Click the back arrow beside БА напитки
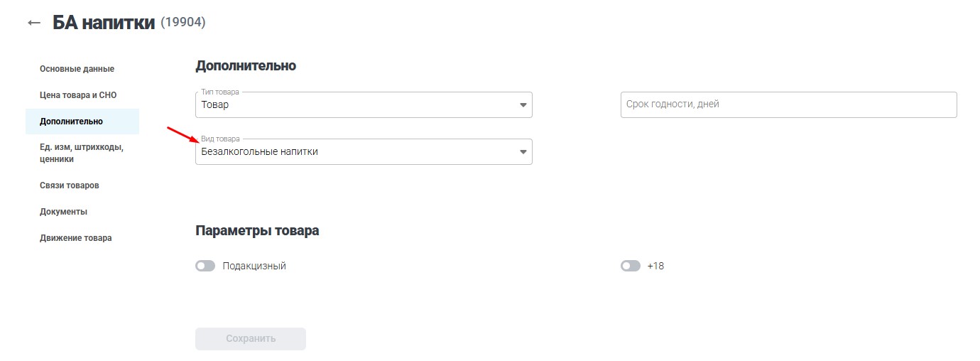The height and width of the screenshot is (361, 980). (34, 23)
